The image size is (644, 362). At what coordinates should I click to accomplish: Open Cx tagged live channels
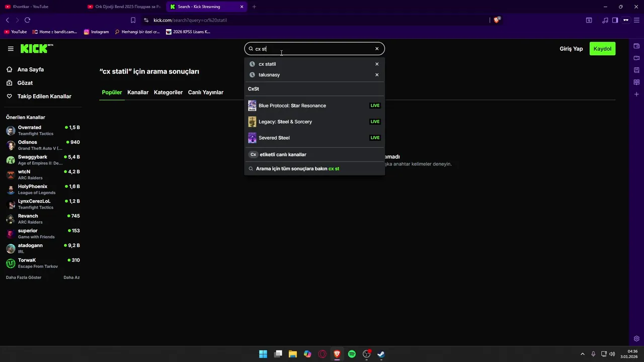pos(314,154)
